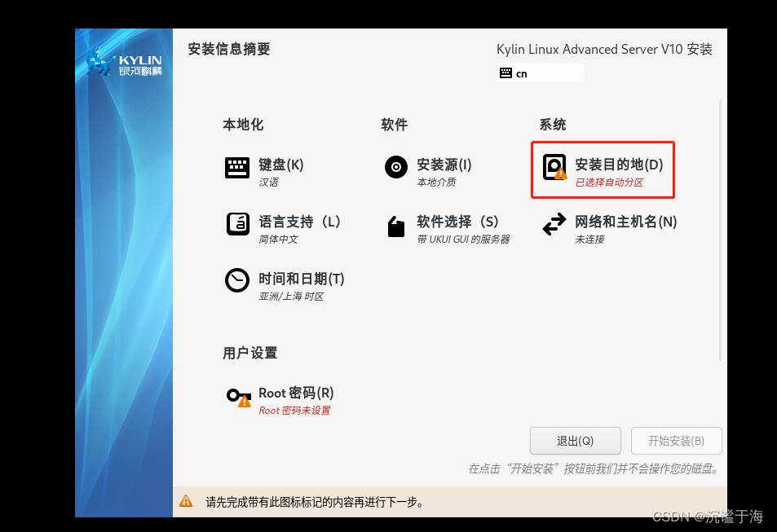Click the package icon for 软件选择
The image size is (777, 532).
396,226
